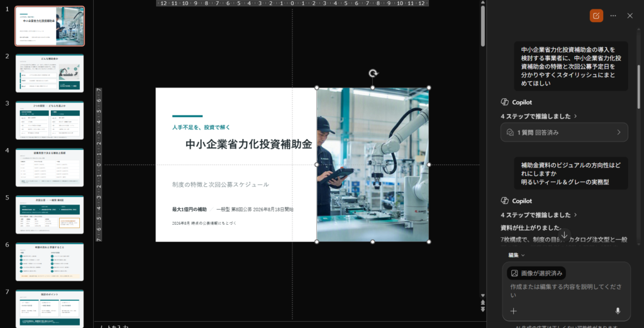This screenshot has width=644, height=328.
Task: Click user message 明るいティール＆グレーの実務型
Action: click(x=565, y=182)
